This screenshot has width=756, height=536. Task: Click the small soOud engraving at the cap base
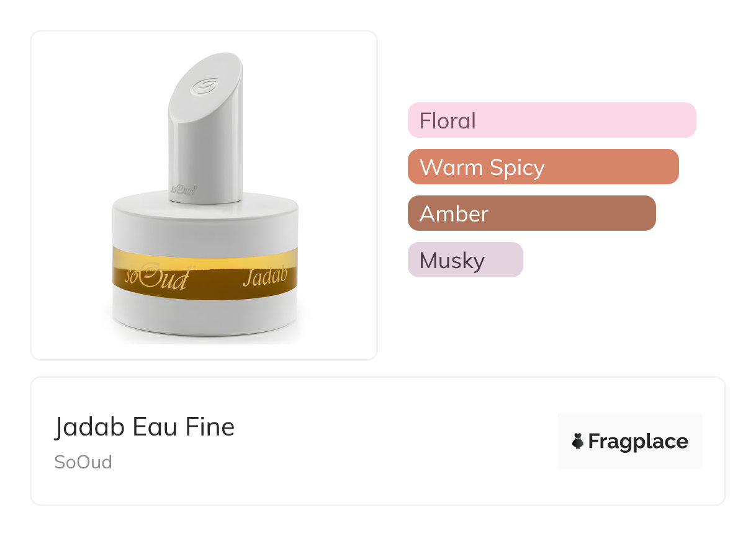tap(183, 190)
